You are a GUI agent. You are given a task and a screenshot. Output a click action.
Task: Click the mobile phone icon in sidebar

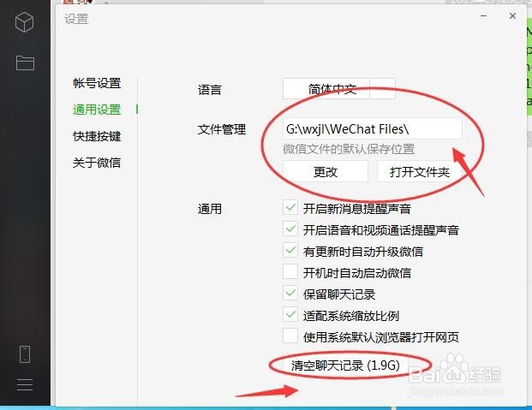(25, 354)
